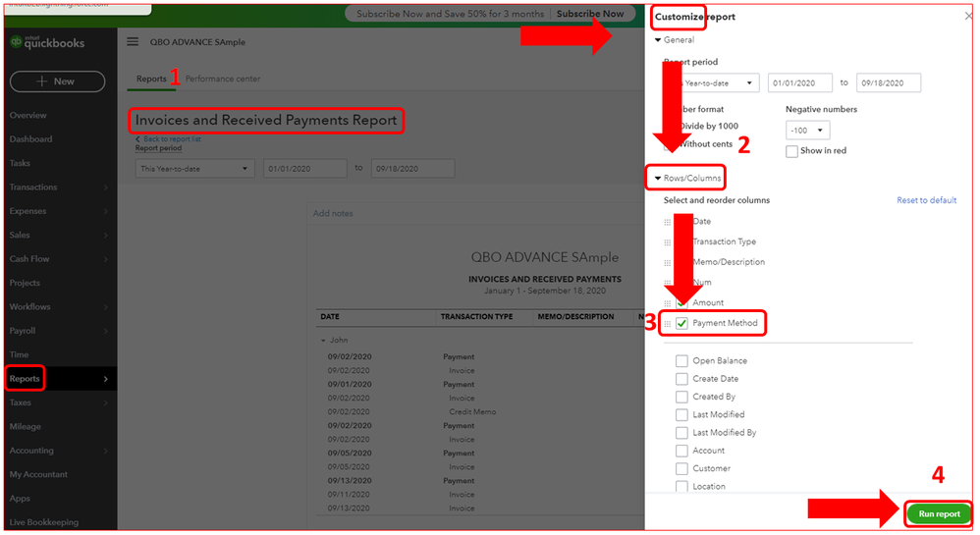Click the Run report button

(939, 513)
